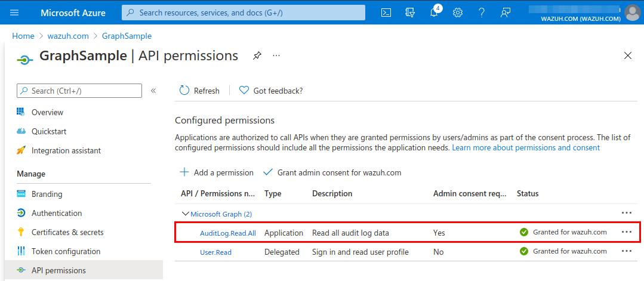Image resolution: width=644 pixels, height=281 pixels.
Task: Open the portal settings gear
Action: coord(458,13)
